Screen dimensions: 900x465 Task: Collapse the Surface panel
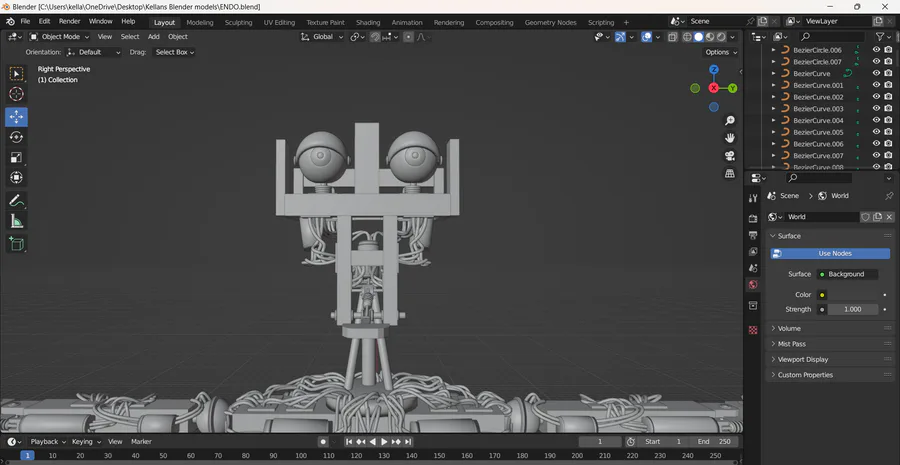(831, 236)
